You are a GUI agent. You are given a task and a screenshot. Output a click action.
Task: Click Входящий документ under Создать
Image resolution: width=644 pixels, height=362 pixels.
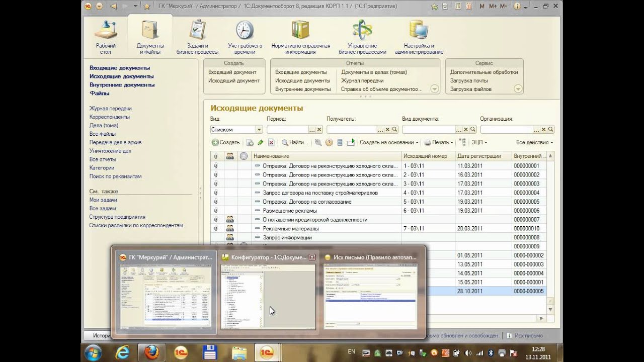click(232, 72)
